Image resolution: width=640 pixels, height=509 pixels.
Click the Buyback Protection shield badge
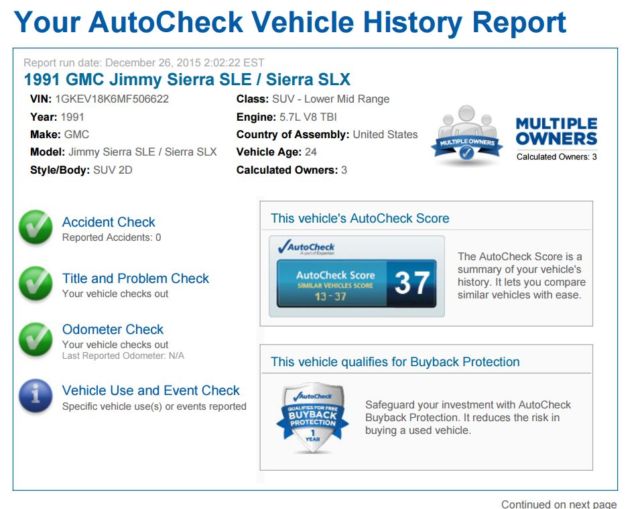[x=312, y=418]
